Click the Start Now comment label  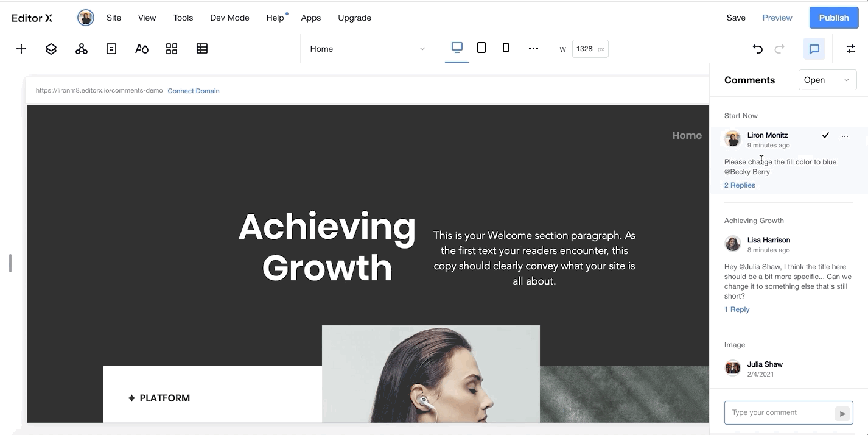tap(741, 116)
